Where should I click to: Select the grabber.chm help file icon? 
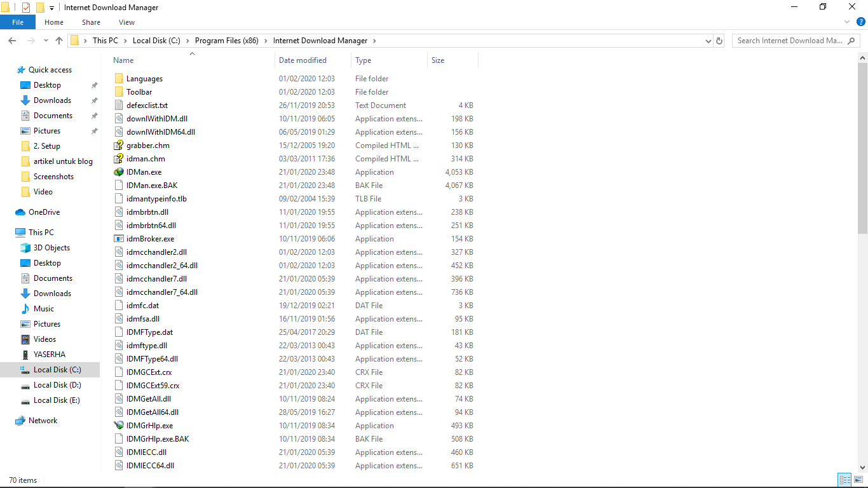pyautogui.click(x=119, y=146)
